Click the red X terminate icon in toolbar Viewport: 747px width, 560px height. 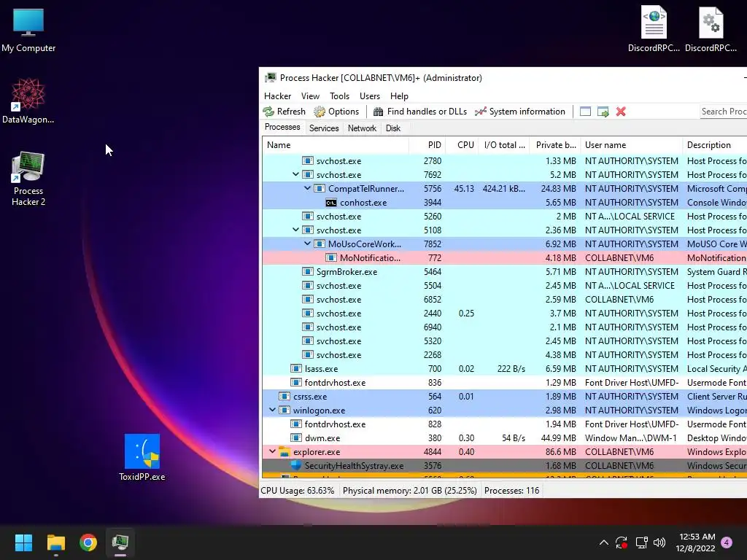point(621,112)
